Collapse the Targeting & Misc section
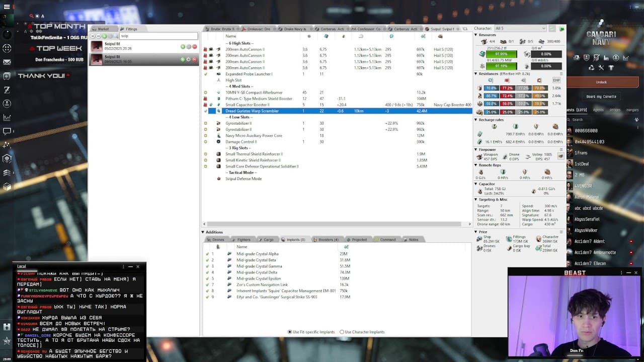 [476, 200]
